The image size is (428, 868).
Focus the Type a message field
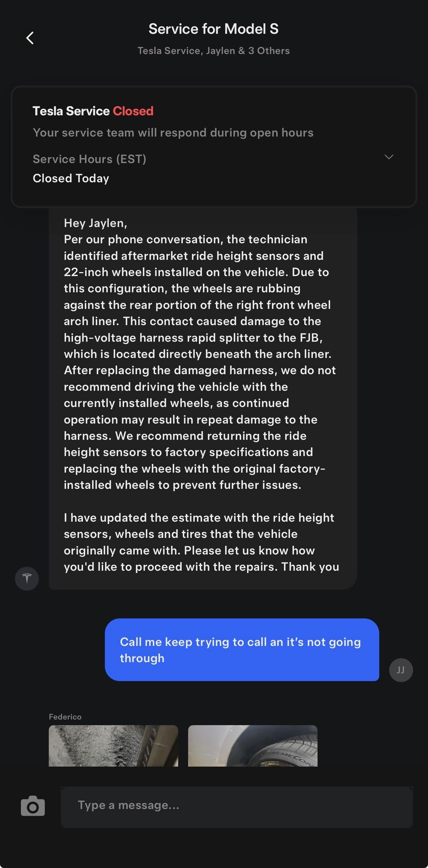pos(236,806)
